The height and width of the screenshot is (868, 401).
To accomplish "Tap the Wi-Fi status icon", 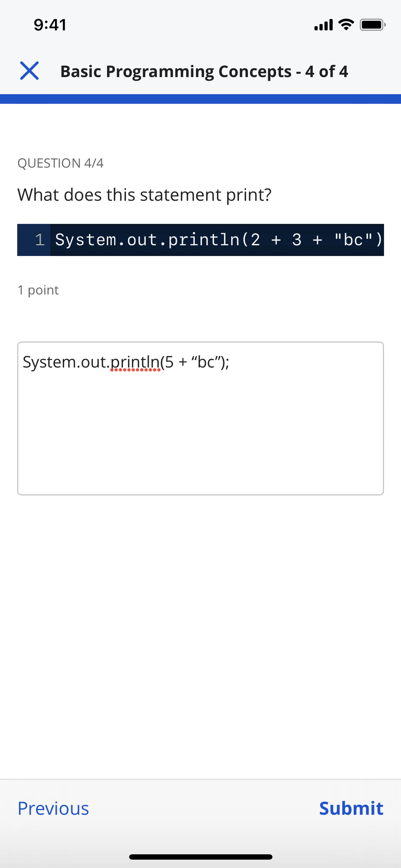I will pyautogui.click(x=346, y=25).
